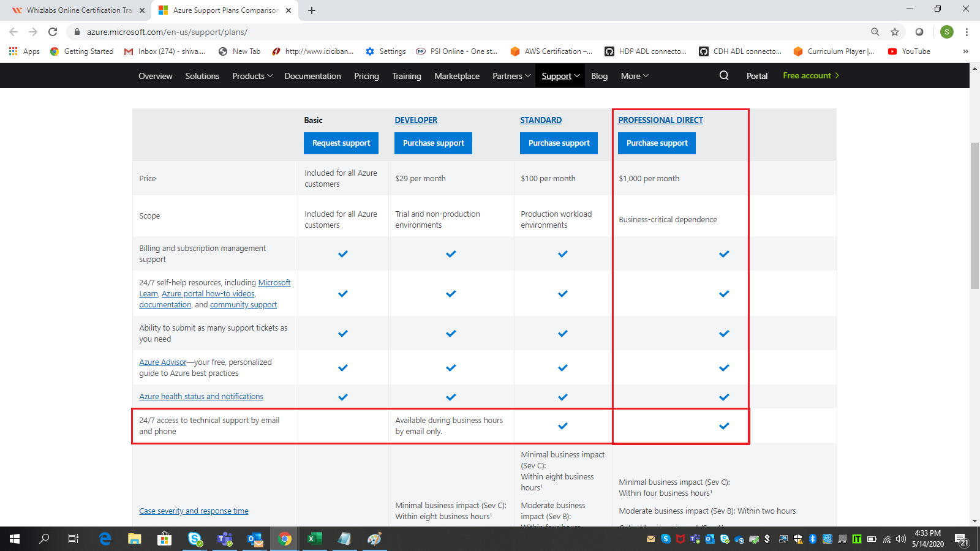Open the YouTube bookmark
Screen dimensions: 980x551
coord(910,51)
